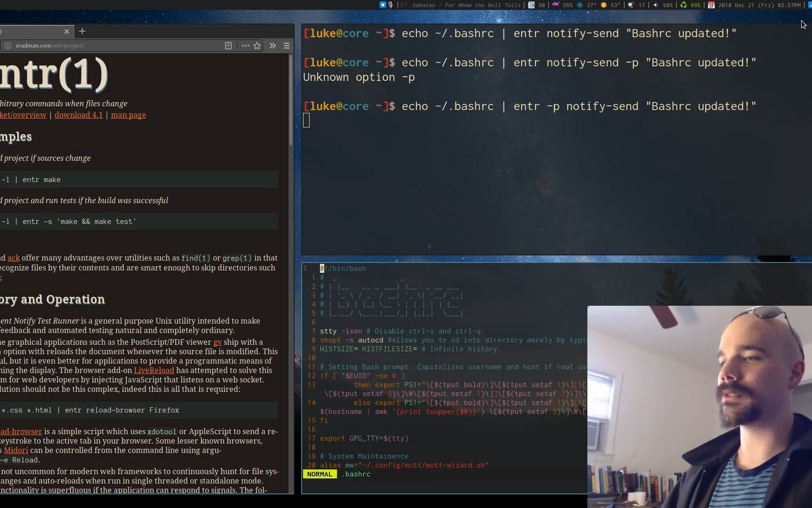812x508 pixels.
Task: Open a new Firefox tab
Action: coord(82,31)
